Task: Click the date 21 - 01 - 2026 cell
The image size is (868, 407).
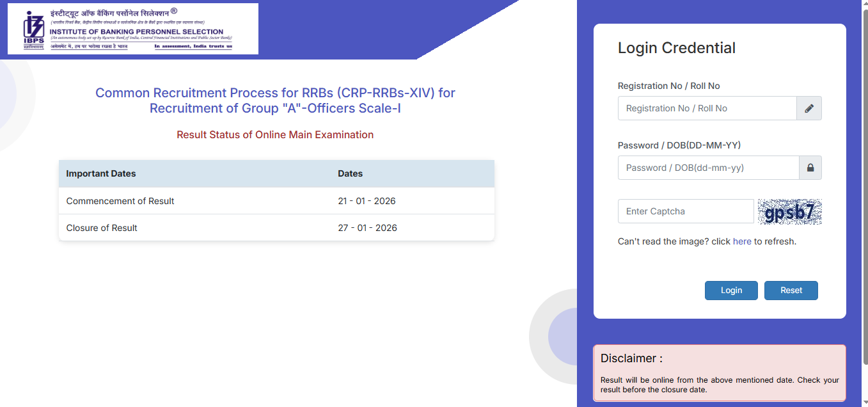Action: [367, 201]
